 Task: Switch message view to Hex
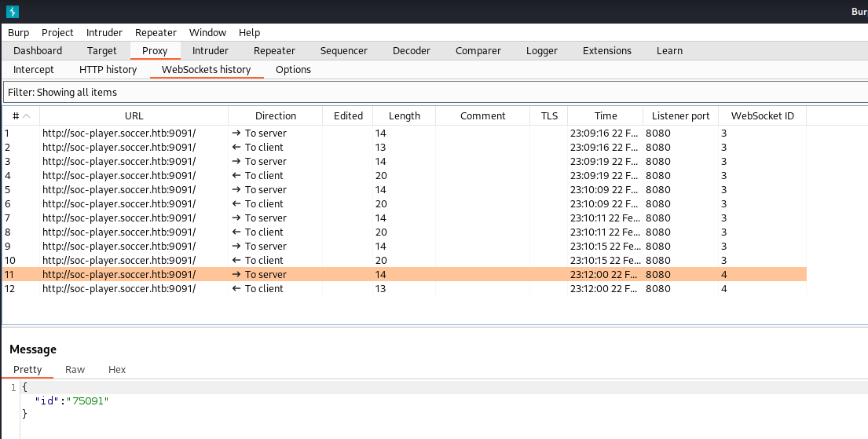click(116, 369)
